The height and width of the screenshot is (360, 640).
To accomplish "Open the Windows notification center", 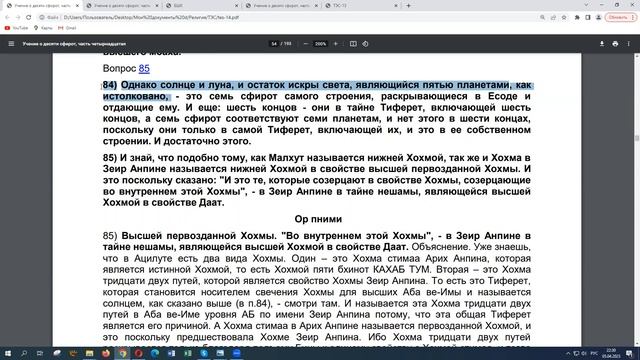I will pyautogui.click(x=629, y=353).
